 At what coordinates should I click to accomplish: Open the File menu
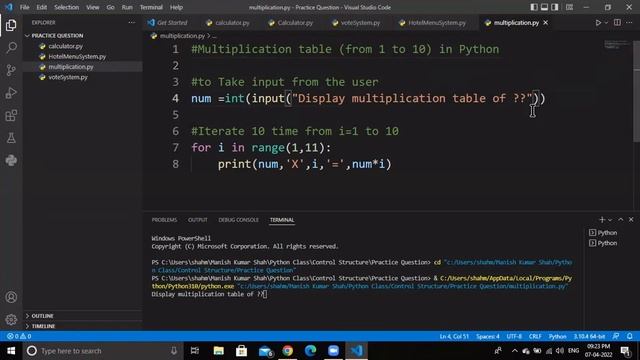[x=24, y=7]
